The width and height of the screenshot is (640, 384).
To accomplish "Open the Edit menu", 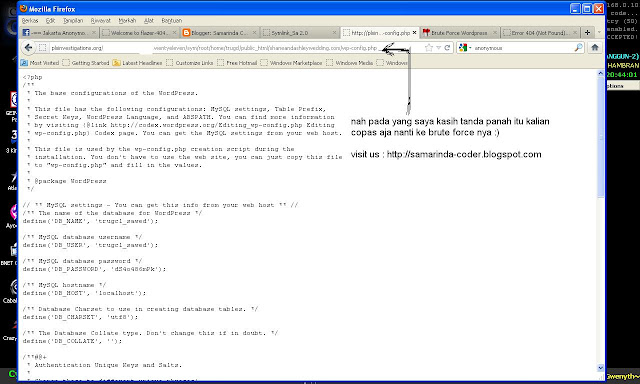I will pyautogui.click(x=50, y=20).
